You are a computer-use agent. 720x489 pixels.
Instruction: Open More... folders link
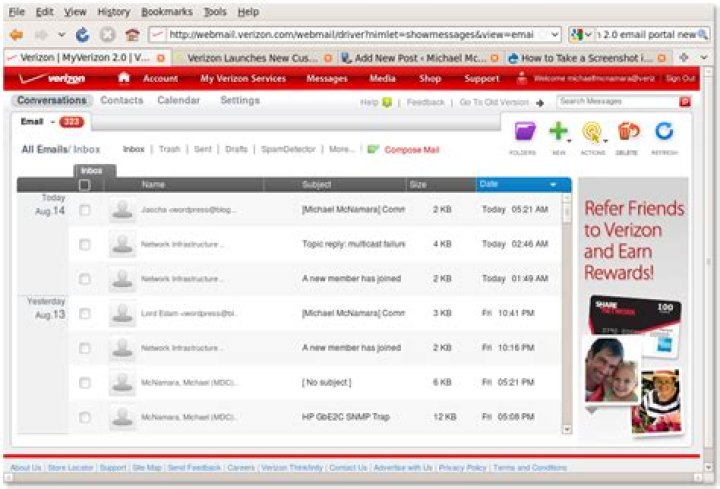click(x=342, y=149)
